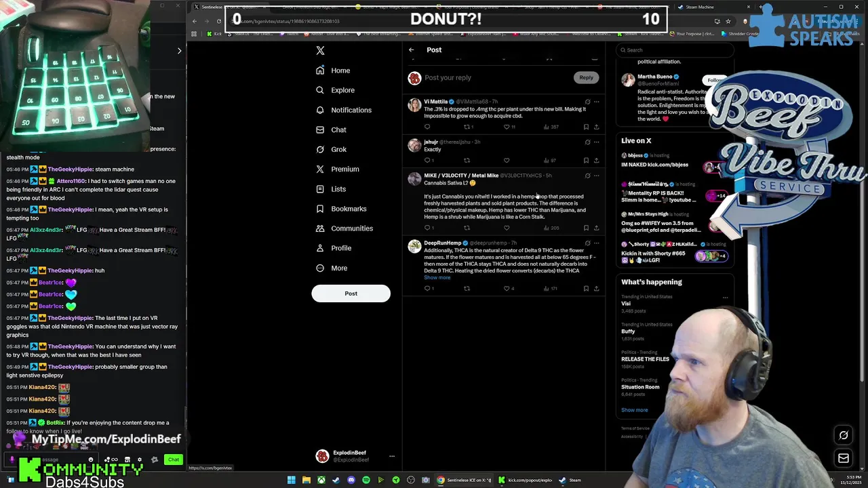Image resolution: width=868 pixels, height=488 pixels.
Task: Open Spotify from the taskbar
Action: tap(366, 480)
